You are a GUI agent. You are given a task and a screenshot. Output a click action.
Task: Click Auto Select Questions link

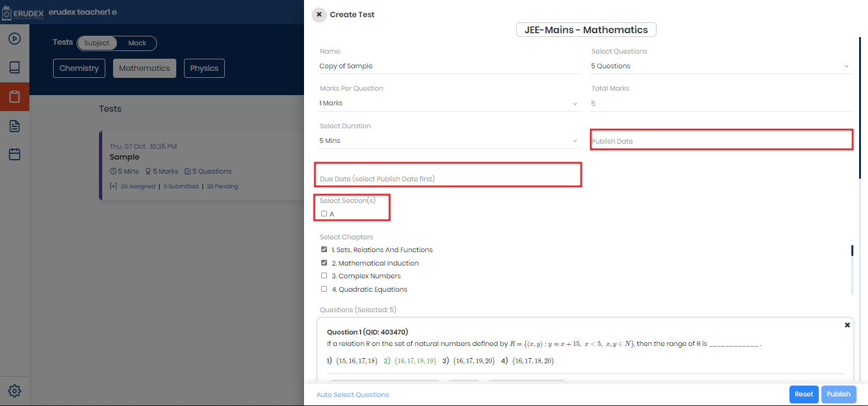pos(353,395)
